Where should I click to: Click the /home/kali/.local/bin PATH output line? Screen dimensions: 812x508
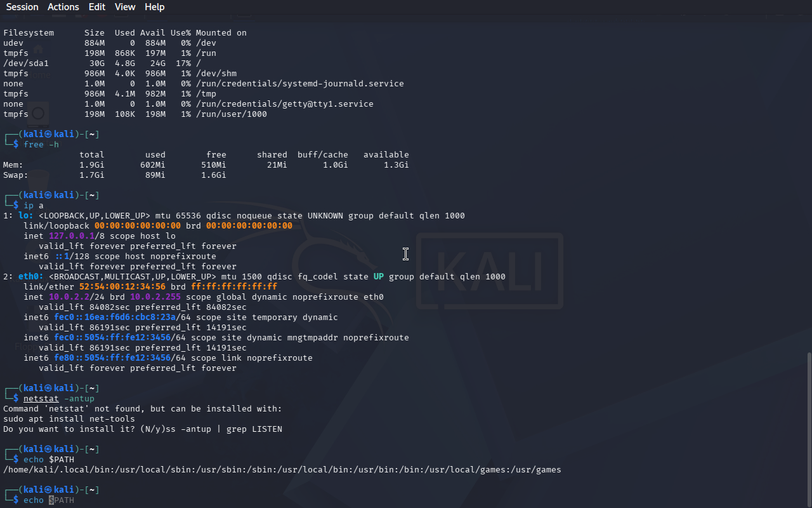(282, 470)
